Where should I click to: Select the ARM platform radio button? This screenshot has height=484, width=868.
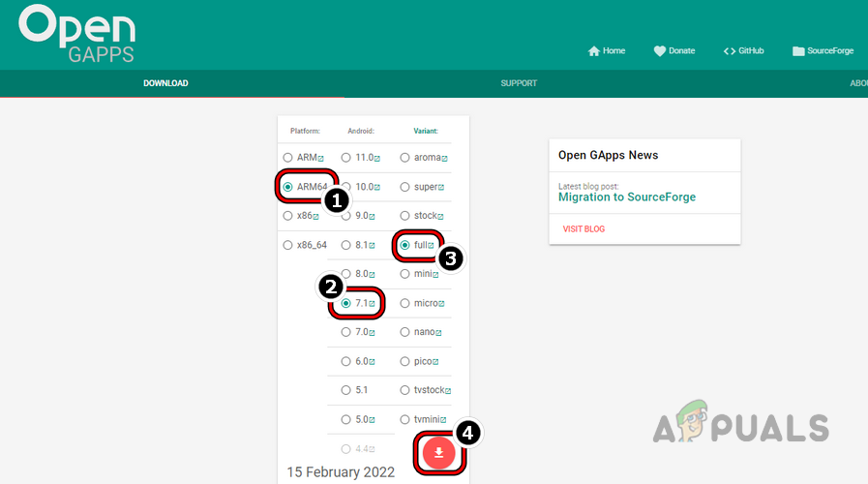287,158
